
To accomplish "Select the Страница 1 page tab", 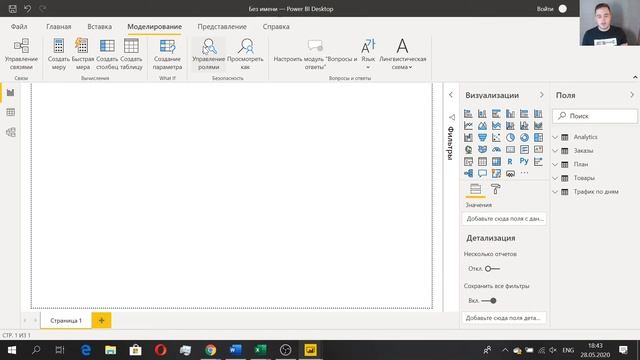I will (66, 320).
